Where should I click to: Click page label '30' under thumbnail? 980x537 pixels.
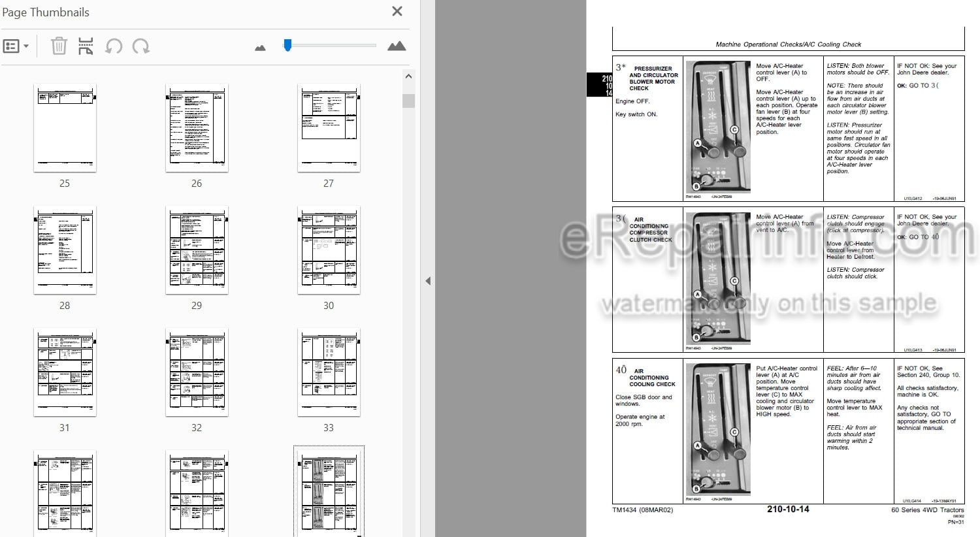click(329, 306)
